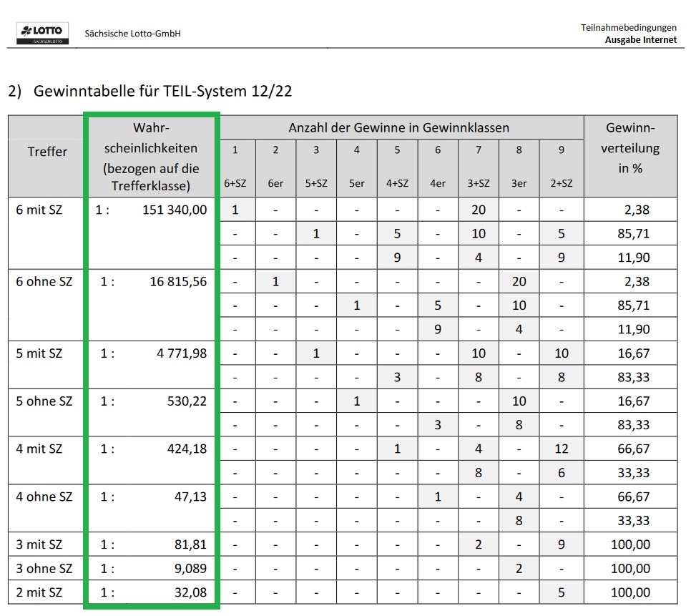Click the '3er' class header
691x616 pixels.
point(519,183)
